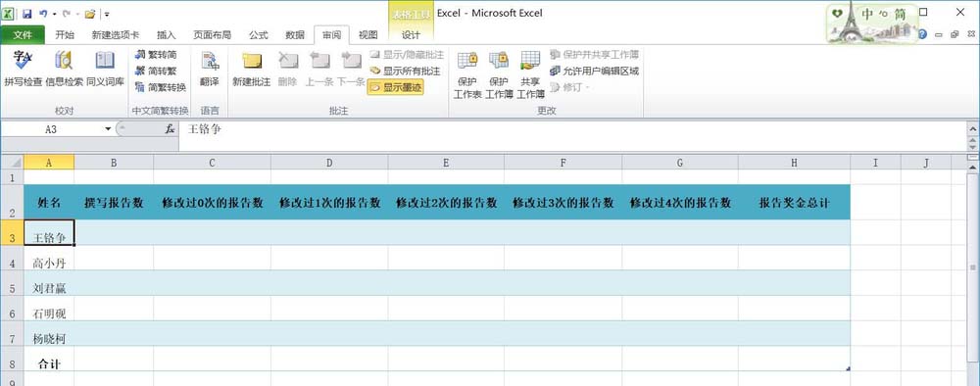The width and height of the screenshot is (980, 386).
Task: Switch to the 公式 tab
Action: click(258, 35)
